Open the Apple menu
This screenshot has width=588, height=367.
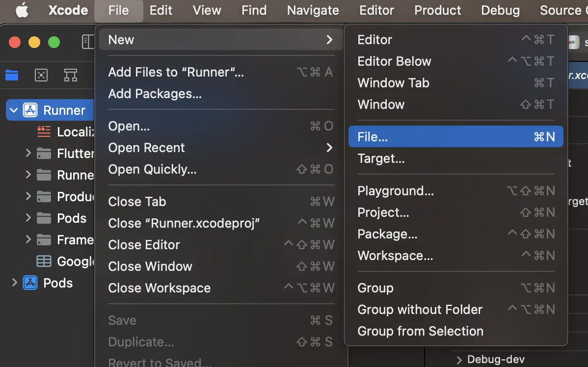click(22, 10)
